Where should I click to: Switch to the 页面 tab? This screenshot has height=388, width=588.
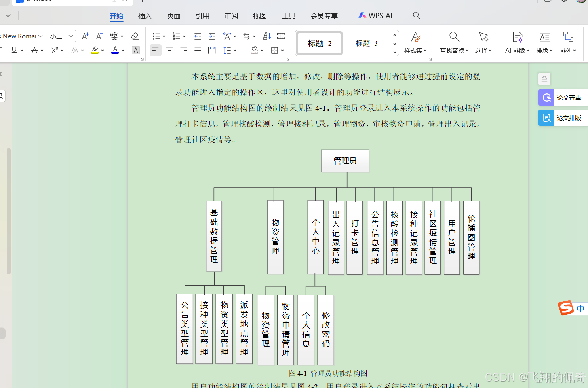tap(174, 16)
